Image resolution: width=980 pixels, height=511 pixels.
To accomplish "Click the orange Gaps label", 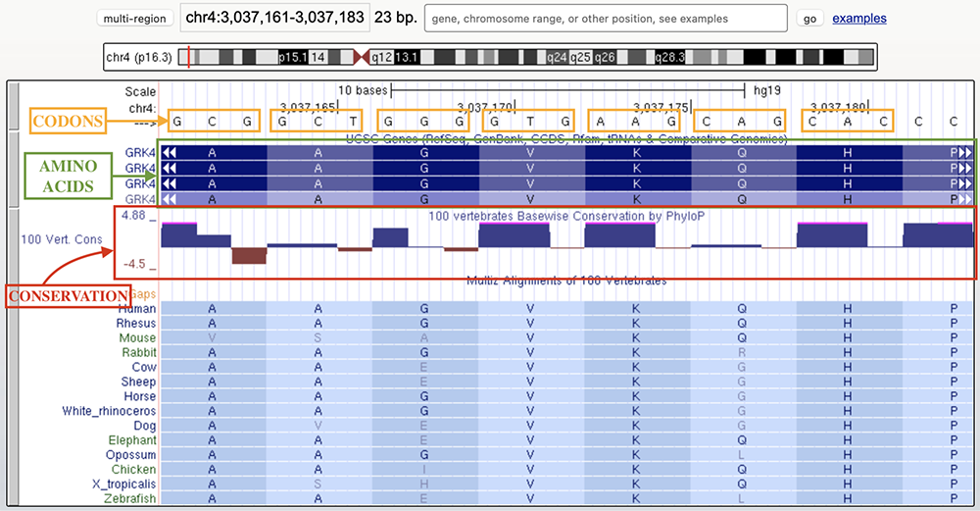I will (143, 293).
